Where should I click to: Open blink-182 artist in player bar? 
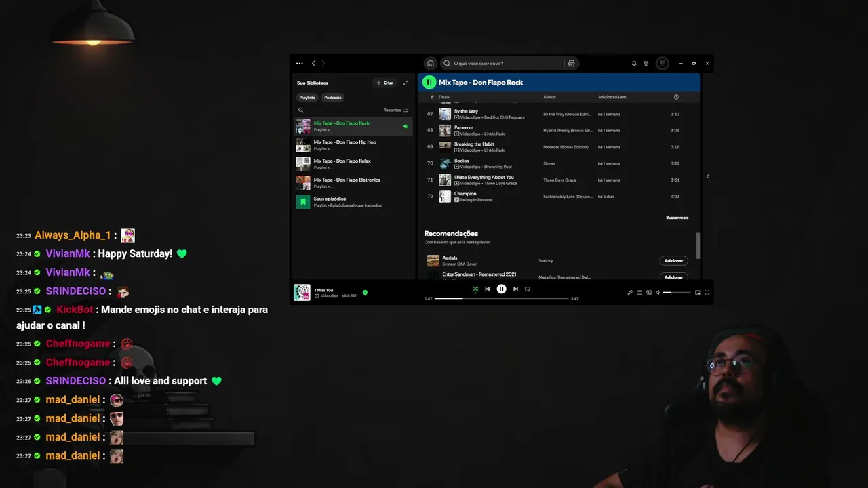pyautogui.click(x=349, y=296)
